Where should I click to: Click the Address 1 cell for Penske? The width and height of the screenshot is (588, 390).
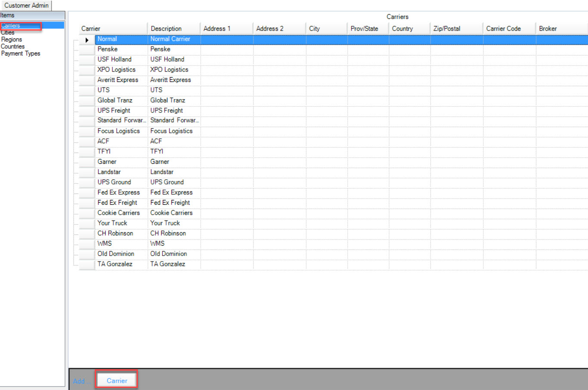227,50
